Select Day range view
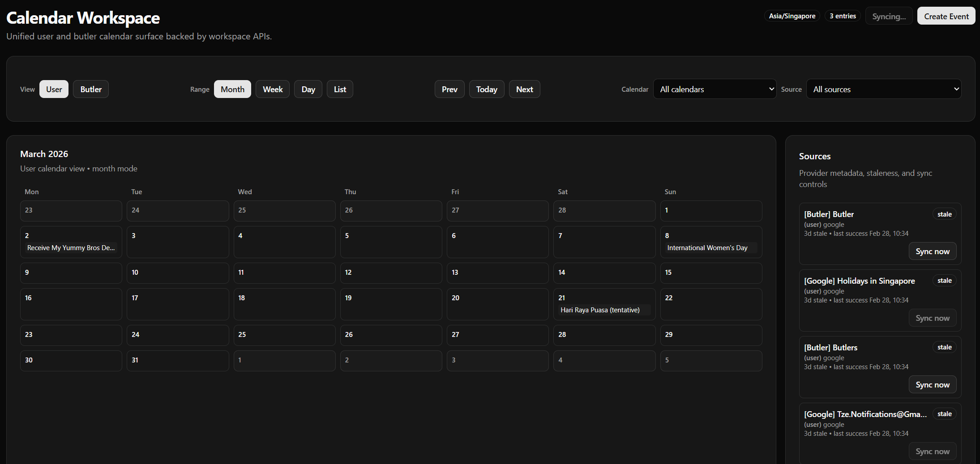This screenshot has height=464, width=980. pos(308,89)
